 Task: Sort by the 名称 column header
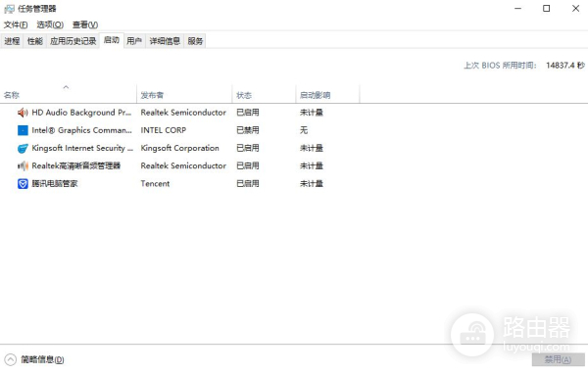pyautogui.click(x=69, y=95)
